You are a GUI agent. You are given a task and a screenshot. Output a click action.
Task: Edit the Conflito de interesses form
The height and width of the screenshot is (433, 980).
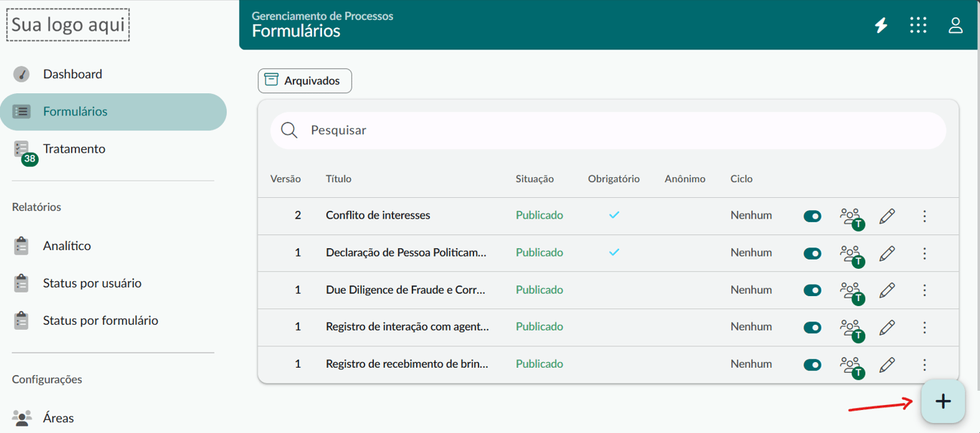pos(887,216)
